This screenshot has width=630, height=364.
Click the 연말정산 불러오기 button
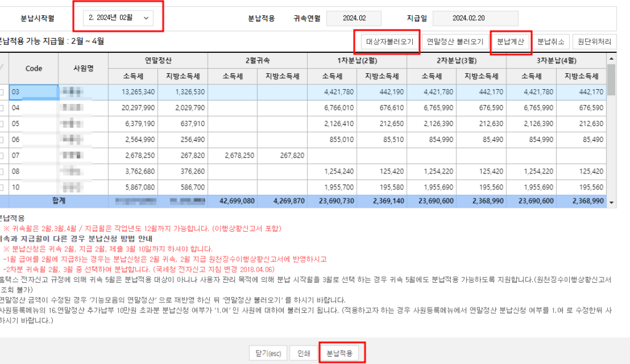pyautogui.click(x=456, y=42)
